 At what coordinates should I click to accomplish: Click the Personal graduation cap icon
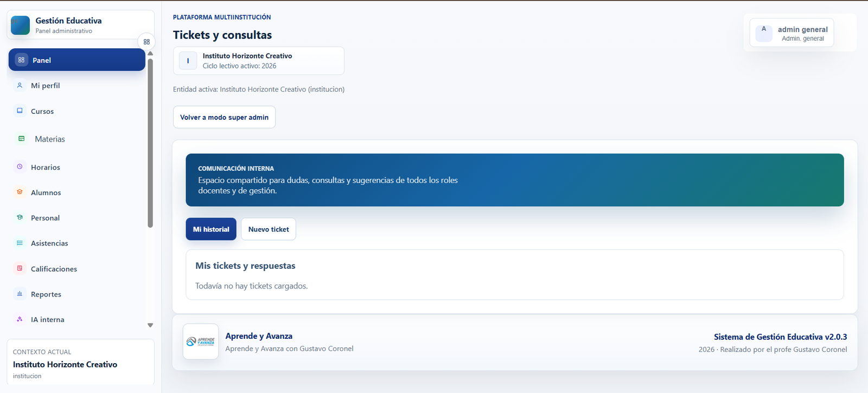20,217
